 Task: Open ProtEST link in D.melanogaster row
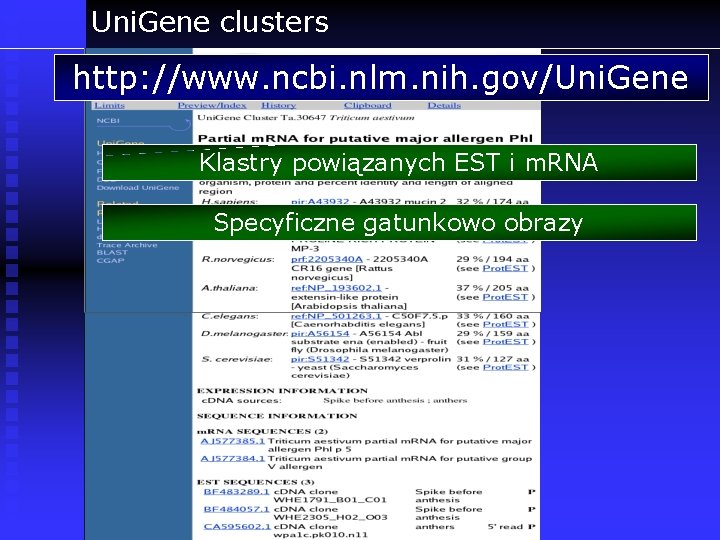point(505,342)
